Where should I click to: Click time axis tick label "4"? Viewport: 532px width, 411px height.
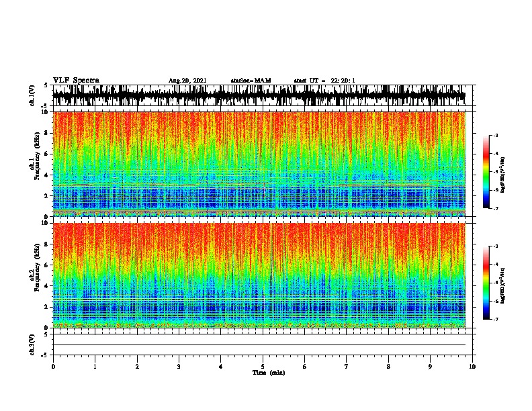(221, 367)
